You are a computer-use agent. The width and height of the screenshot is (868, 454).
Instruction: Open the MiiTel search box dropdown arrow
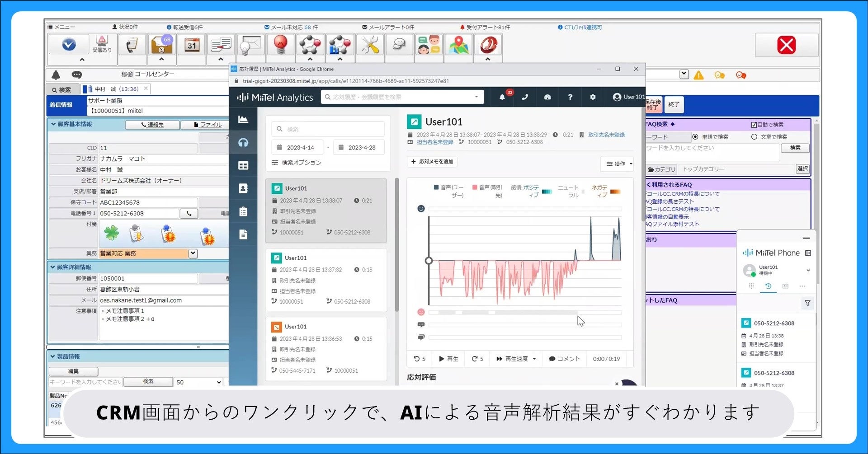point(476,97)
